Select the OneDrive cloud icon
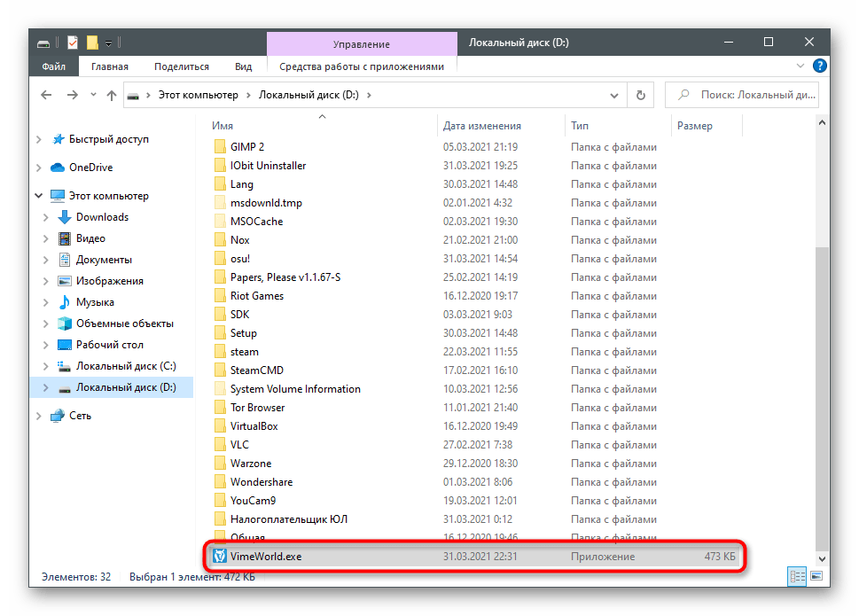This screenshot has height=616, width=859. point(58,167)
